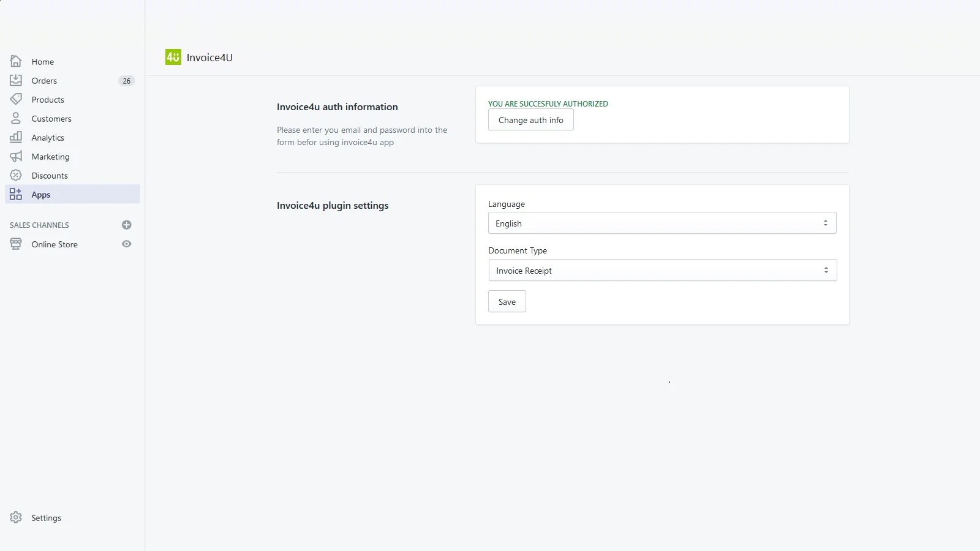Click the Settings gear icon
This screenshot has width=980, height=551.
tap(16, 517)
